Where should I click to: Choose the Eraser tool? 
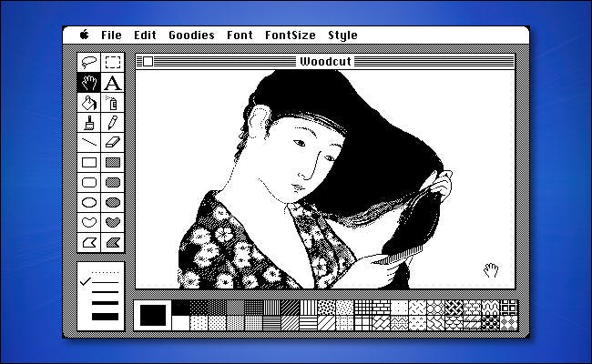[112, 142]
